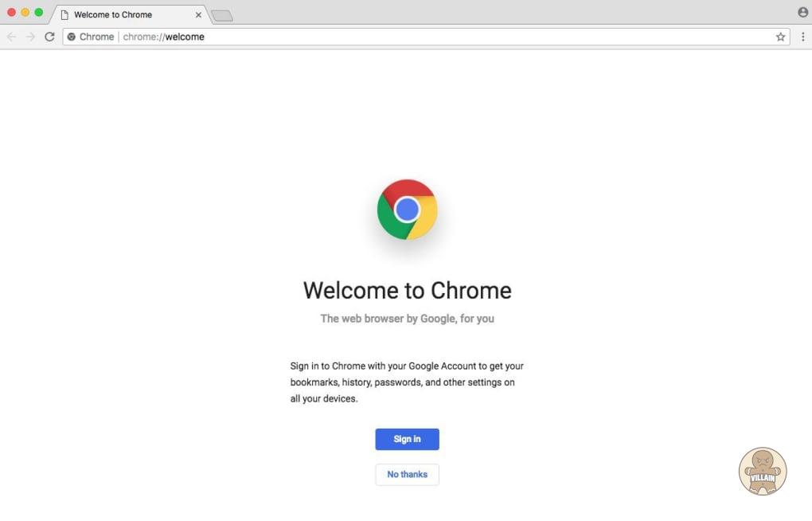The image size is (812, 521).
Task: Click the site info icon in address bar
Action: [x=72, y=37]
